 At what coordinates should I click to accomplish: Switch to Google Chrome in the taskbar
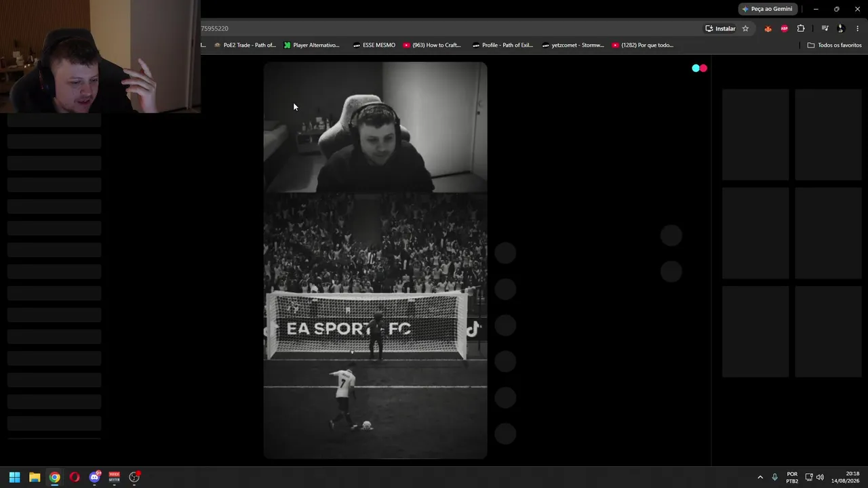[x=54, y=477]
